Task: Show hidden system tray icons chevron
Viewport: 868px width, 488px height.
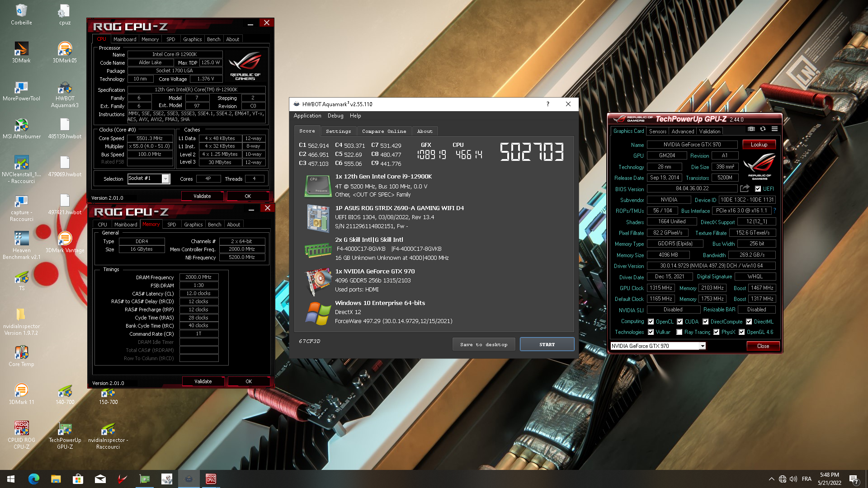Action: (x=771, y=479)
